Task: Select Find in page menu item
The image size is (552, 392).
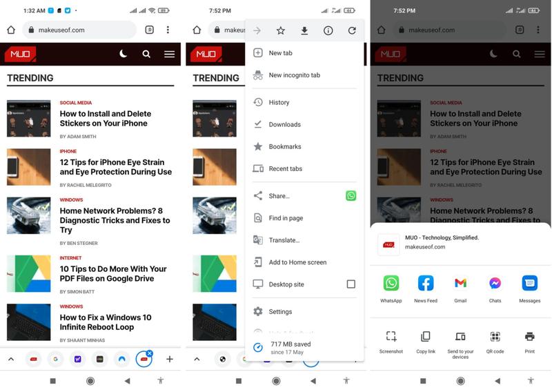Action: click(x=304, y=218)
